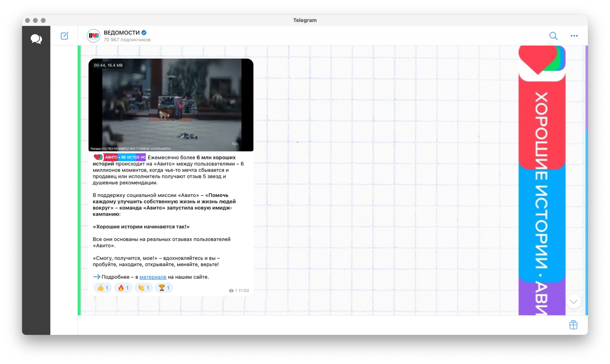
Task: Minimize the Telegram window
Action: point(35,20)
